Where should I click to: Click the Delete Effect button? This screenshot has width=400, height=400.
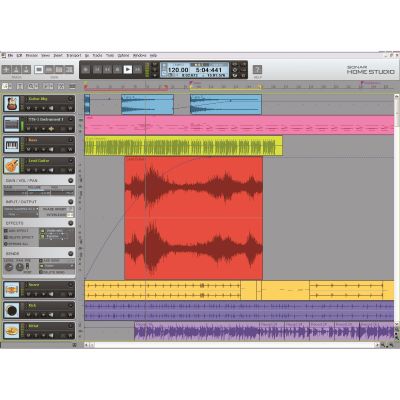(19, 237)
